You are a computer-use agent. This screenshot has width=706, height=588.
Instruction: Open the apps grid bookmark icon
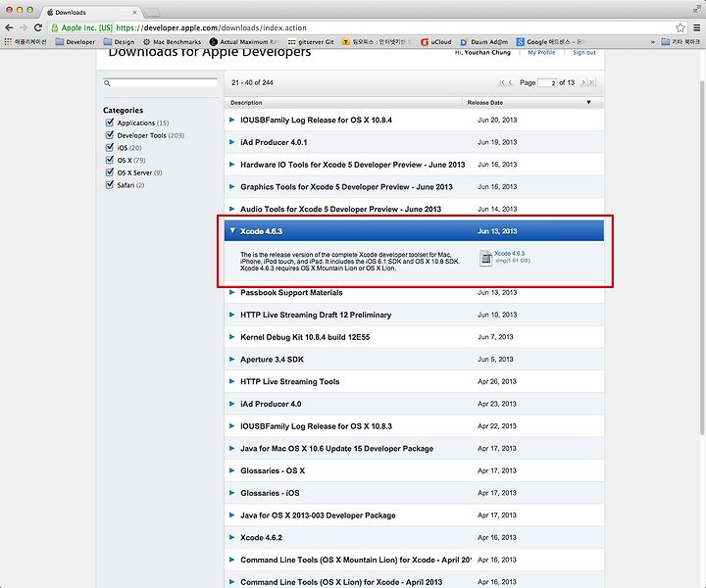coord(8,42)
